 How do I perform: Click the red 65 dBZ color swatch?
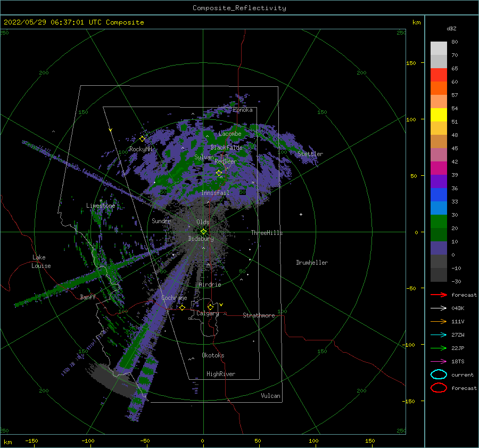click(x=439, y=75)
